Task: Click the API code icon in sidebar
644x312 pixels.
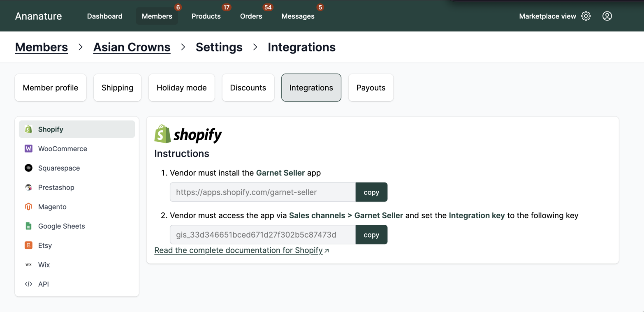Action: point(28,284)
